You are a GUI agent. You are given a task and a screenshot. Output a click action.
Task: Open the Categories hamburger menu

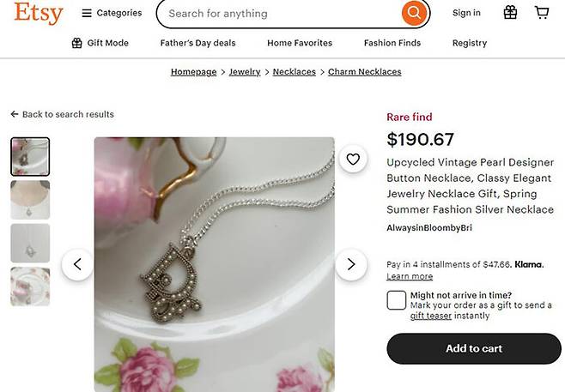(x=111, y=13)
